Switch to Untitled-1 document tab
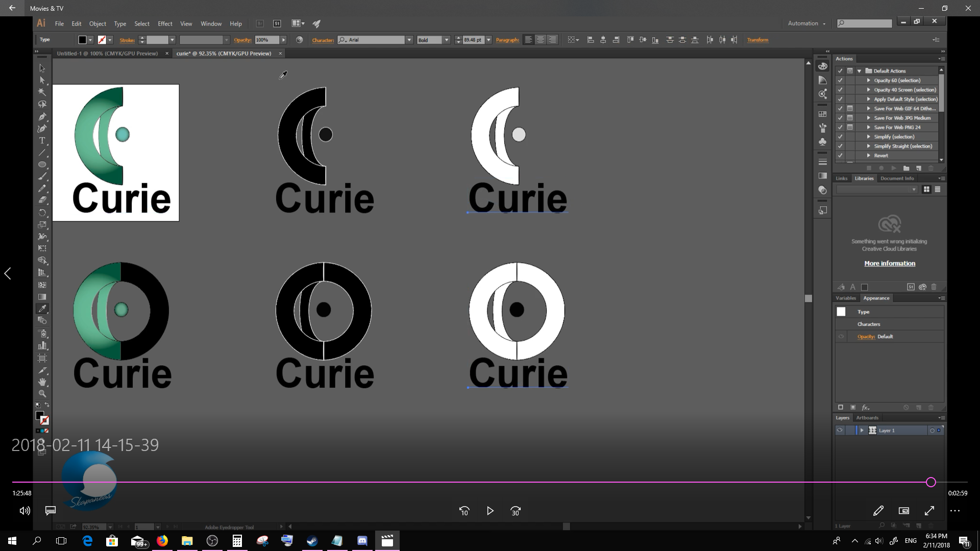The width and height of the screenshot is (980, 551). click(x=107, y=54)
